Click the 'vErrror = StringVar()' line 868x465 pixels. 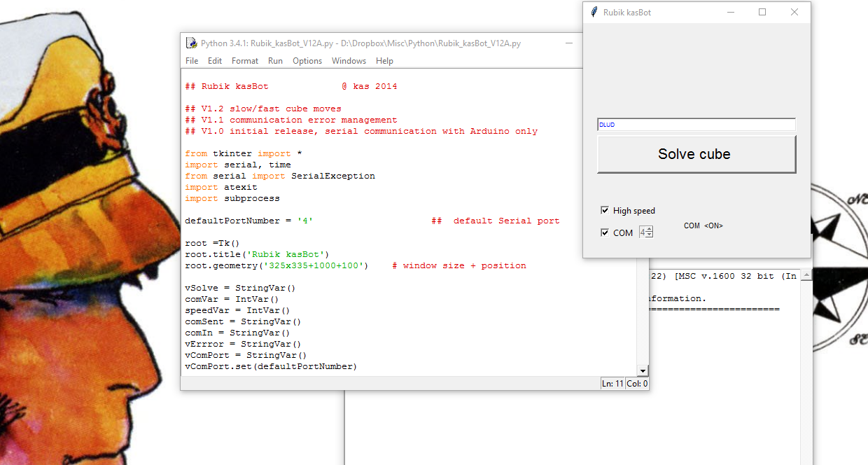click(244, 344)
